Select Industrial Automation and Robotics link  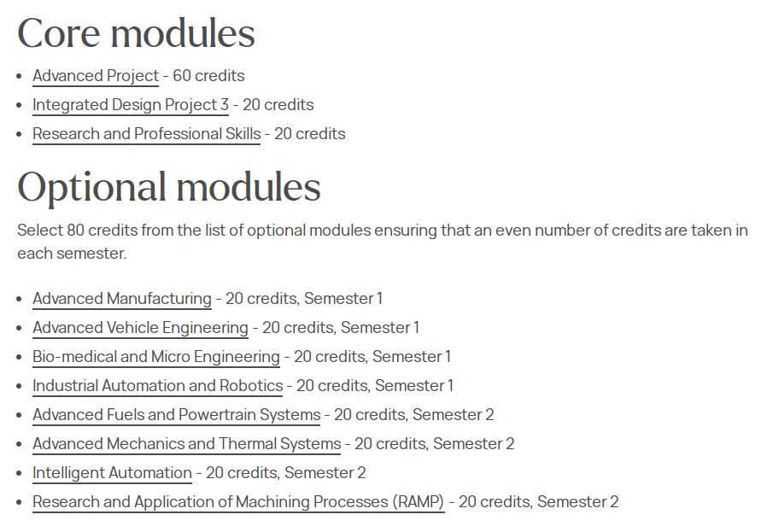157,385
